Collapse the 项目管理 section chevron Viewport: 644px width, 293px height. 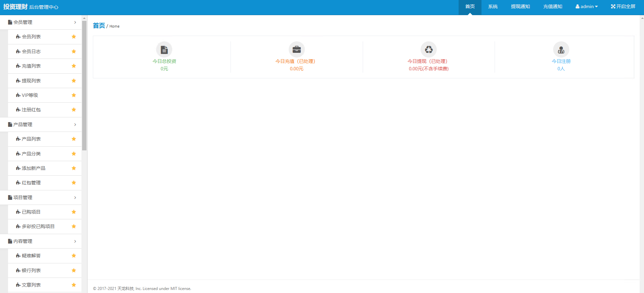[75, 197]
